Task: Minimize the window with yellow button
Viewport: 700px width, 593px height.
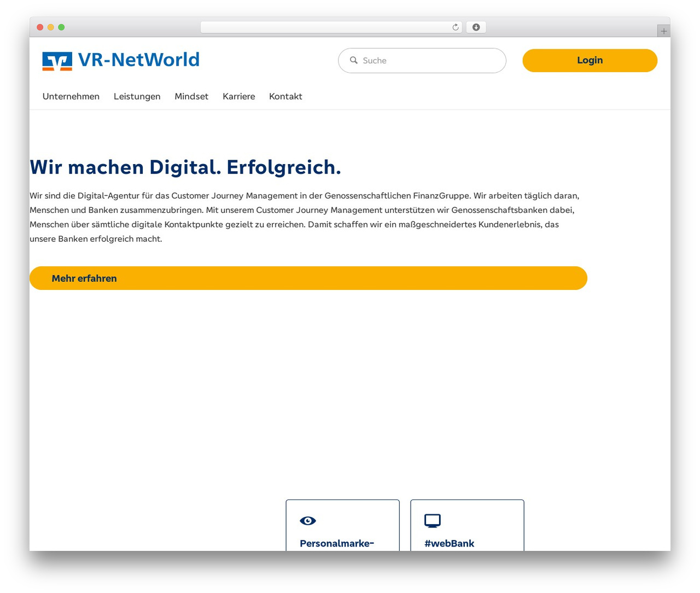Action: [51, 27]
